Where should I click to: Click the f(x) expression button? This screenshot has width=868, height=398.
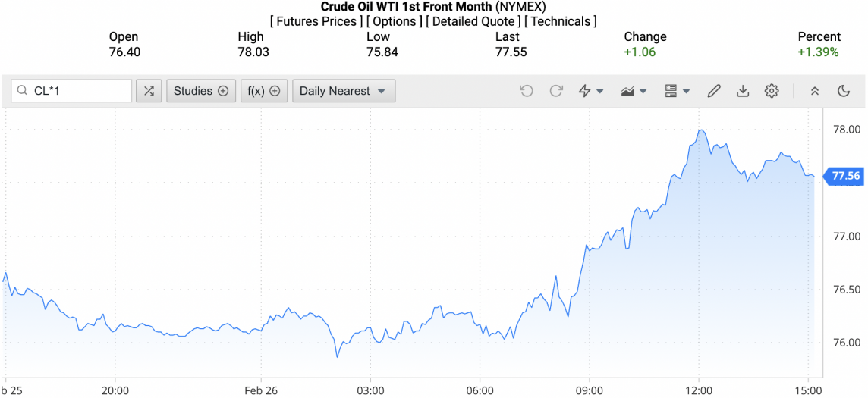[x=264, y=91]
